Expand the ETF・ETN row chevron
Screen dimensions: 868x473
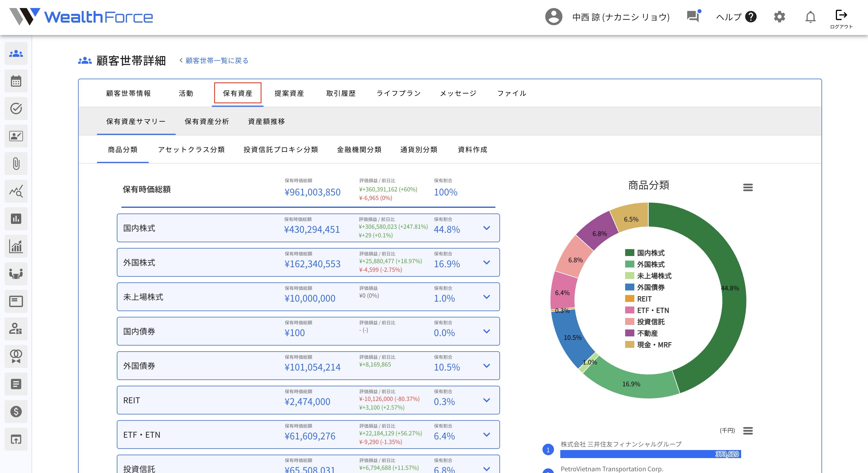coord(486,435)
